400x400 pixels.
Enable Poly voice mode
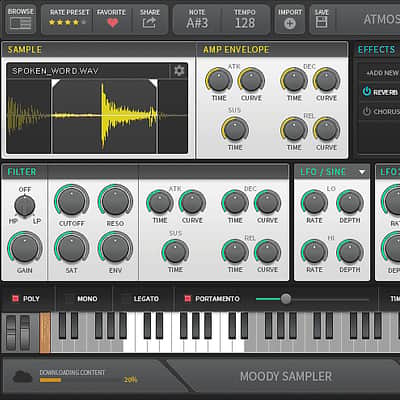(15, 298)
